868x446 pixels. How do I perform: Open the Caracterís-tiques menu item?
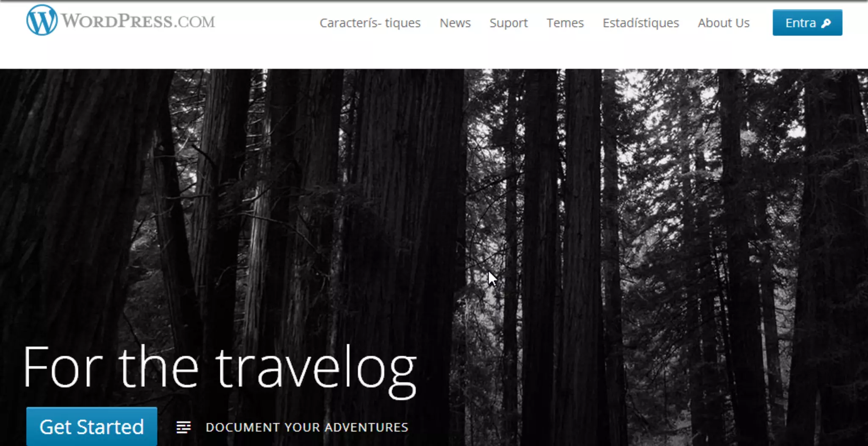[370, 23]
